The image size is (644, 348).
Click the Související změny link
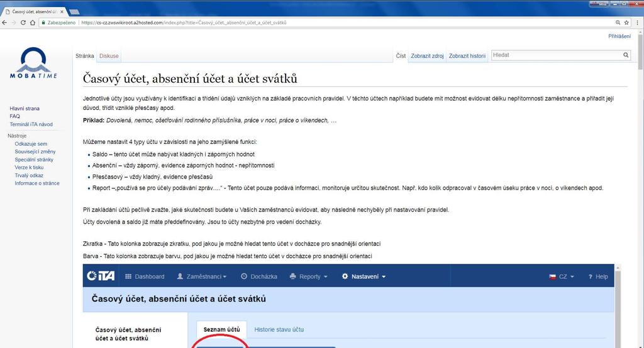point(35,151)
